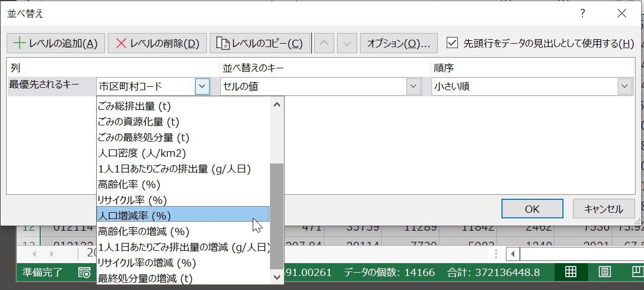Click the OK button
Screen dimensions: 644x290
click(532, 209)
